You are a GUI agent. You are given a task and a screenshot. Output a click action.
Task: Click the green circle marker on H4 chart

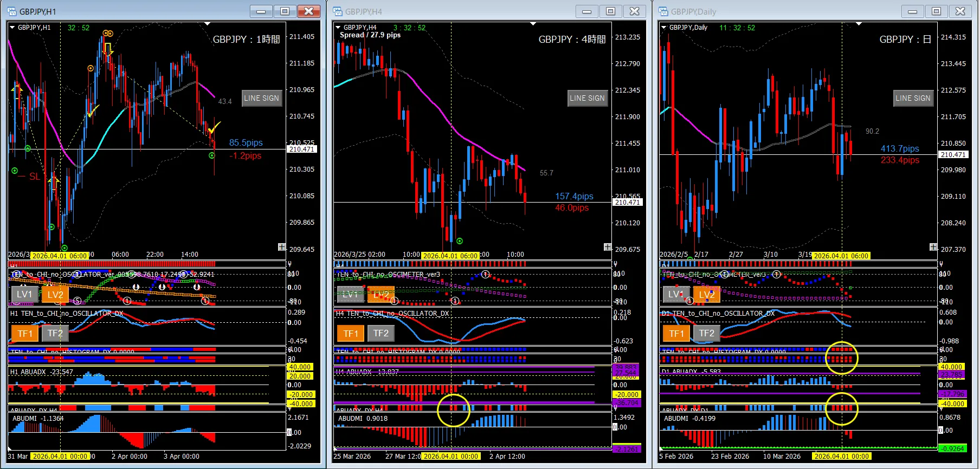(x=460, y=241)
